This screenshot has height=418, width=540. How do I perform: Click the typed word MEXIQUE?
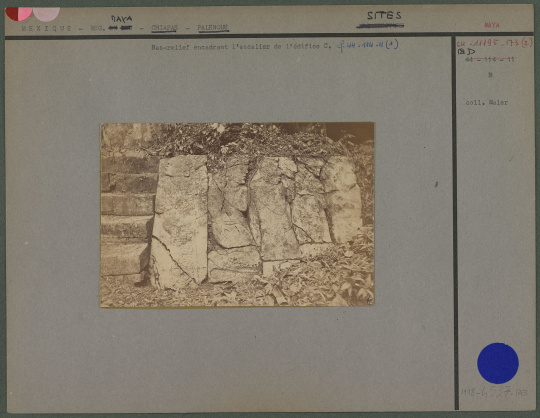(x=47, y=28)
